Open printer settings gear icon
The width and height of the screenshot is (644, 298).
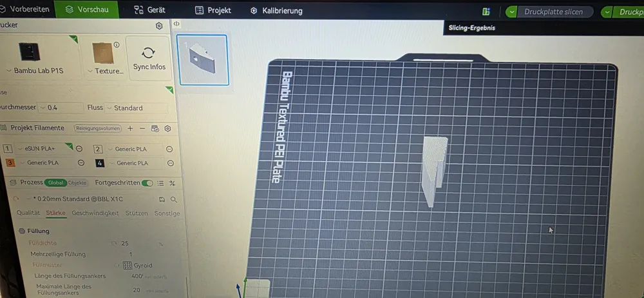(x=159, y=26)
